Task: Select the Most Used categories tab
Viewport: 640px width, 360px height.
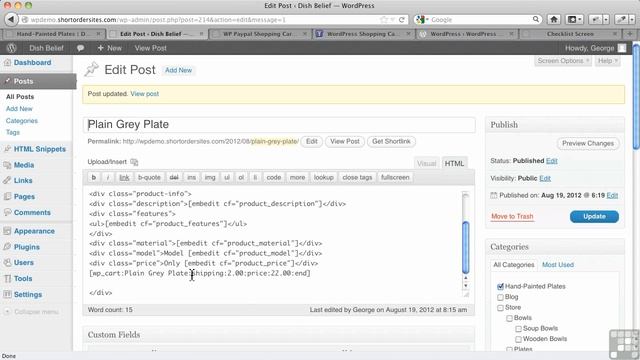Action: pyautogui.click(x=558, y=265)
